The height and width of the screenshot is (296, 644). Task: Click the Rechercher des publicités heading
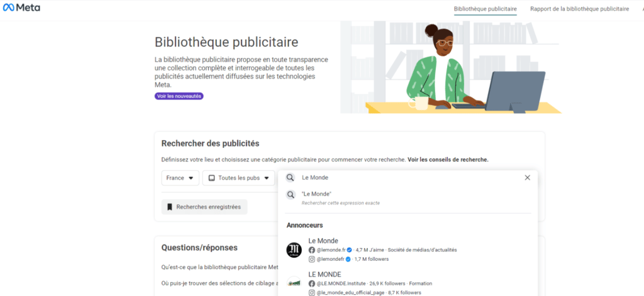[210, 144]
